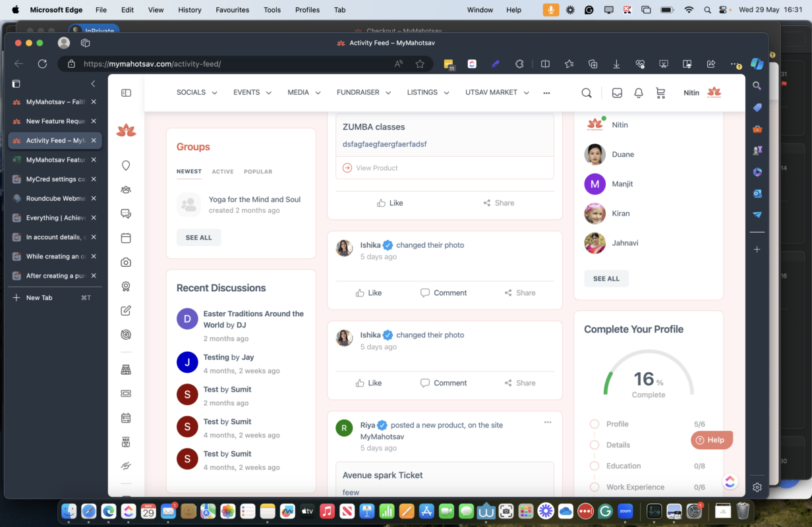This screenshot has height=527, width=812.
Task: Click the lotus logo in left sidebar
Action: 126,130
